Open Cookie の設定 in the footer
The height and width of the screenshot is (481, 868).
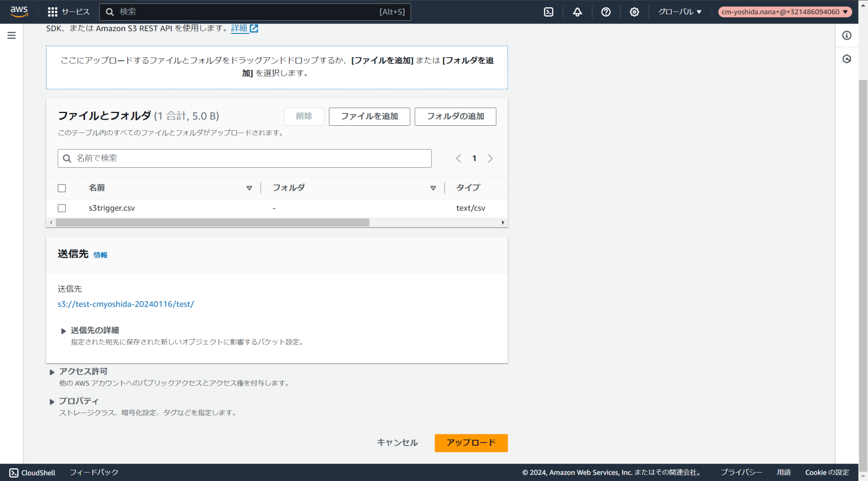click(826, 472)
